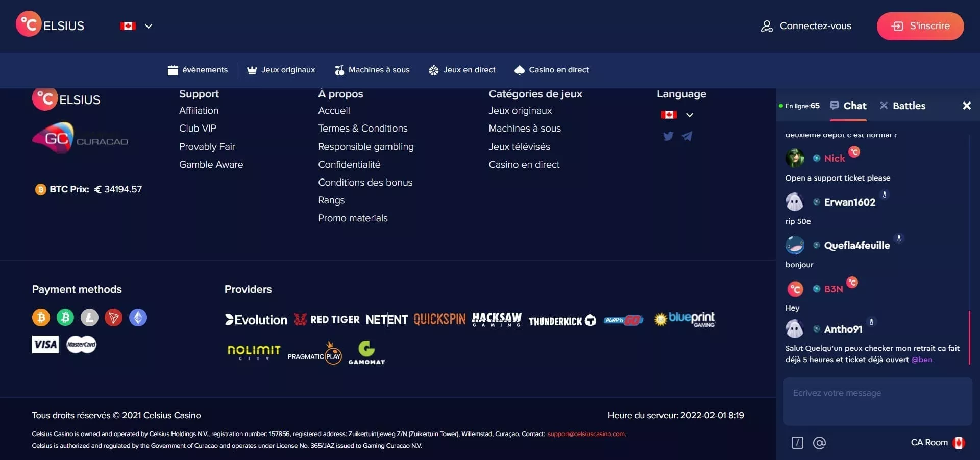Switch to the Battles tab
The width and height of the screenshot is (980, 460).
click(902, 106)
